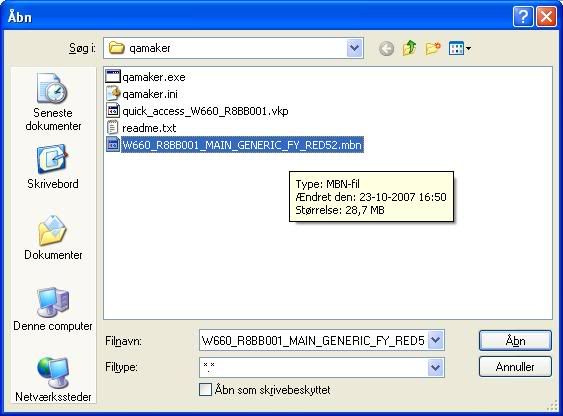
Task: Select qamaker.exe file
Action: pos(146,77)
